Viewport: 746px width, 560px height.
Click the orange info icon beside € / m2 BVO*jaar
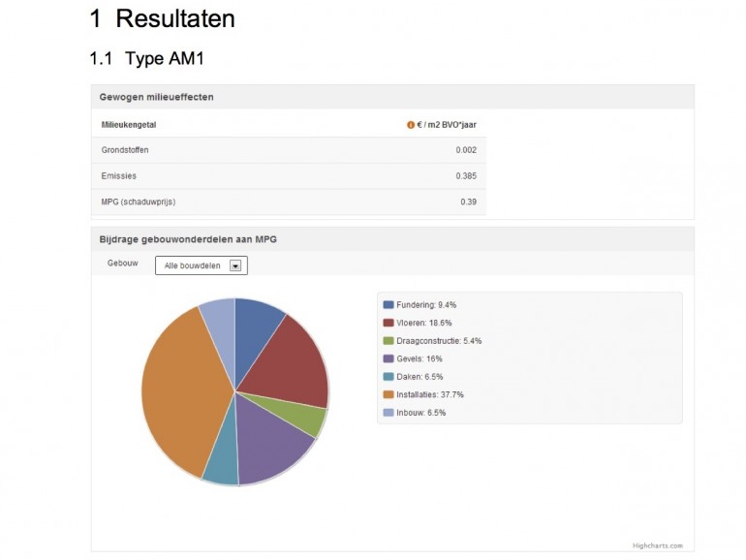tap(411, 125)
